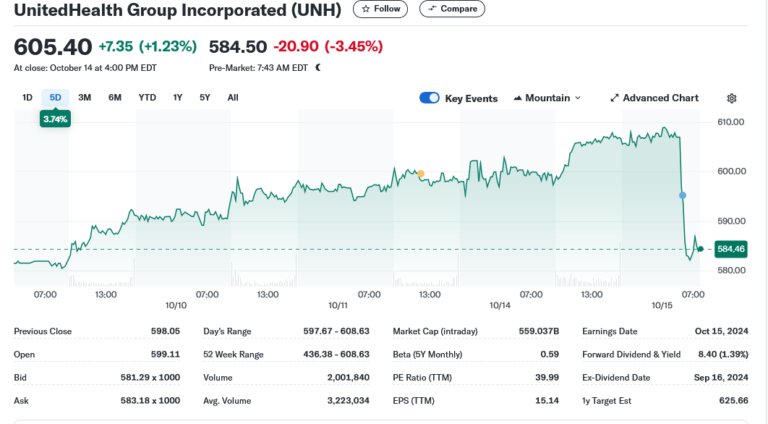Click the market cap value 559.037B
Screen dimensions: 768x424
pyautogui.click(x=539, y=331)
